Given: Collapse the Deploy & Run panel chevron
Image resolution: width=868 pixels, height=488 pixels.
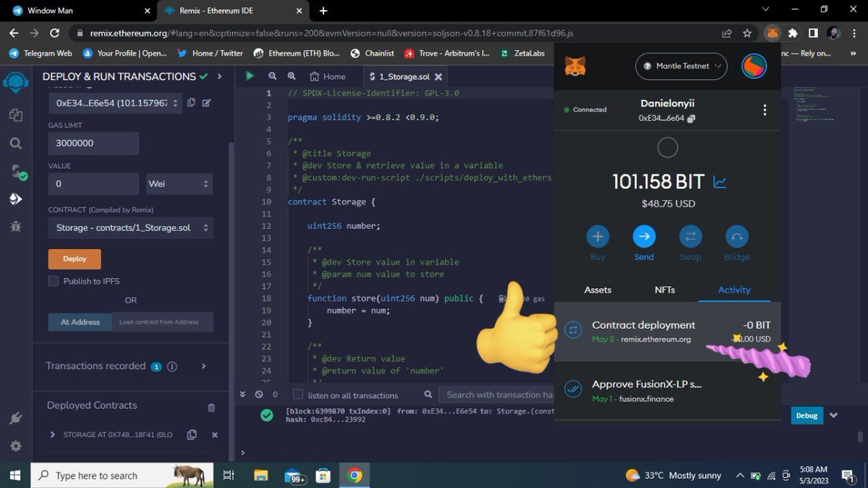Looking at the screenshot, I should coord(219,76).
